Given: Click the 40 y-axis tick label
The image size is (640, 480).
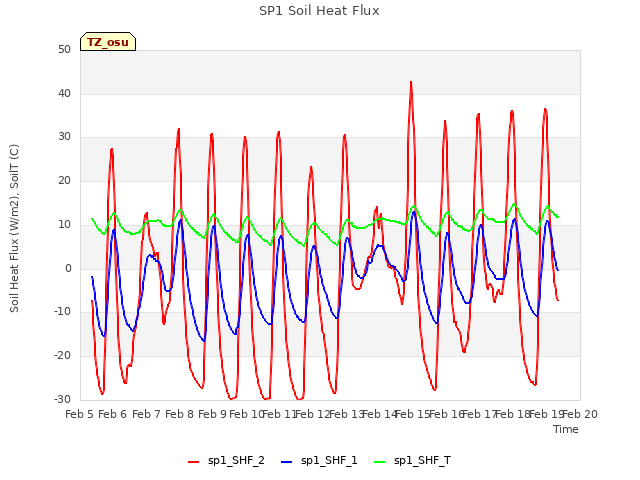Looking at the screenshot, I should (64, 93).
